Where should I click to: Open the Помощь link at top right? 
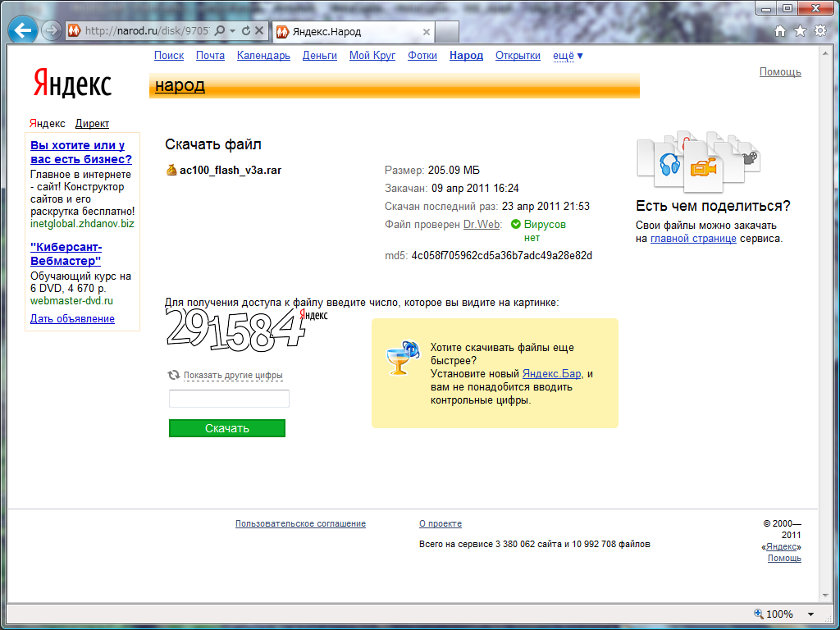tap(780, 72)
